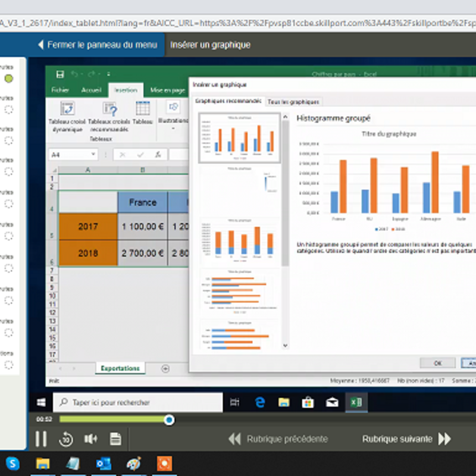Select the 2018 row label cell
Image resolution: width=476 pixels, height=476 pixels.
click(88, 253)
